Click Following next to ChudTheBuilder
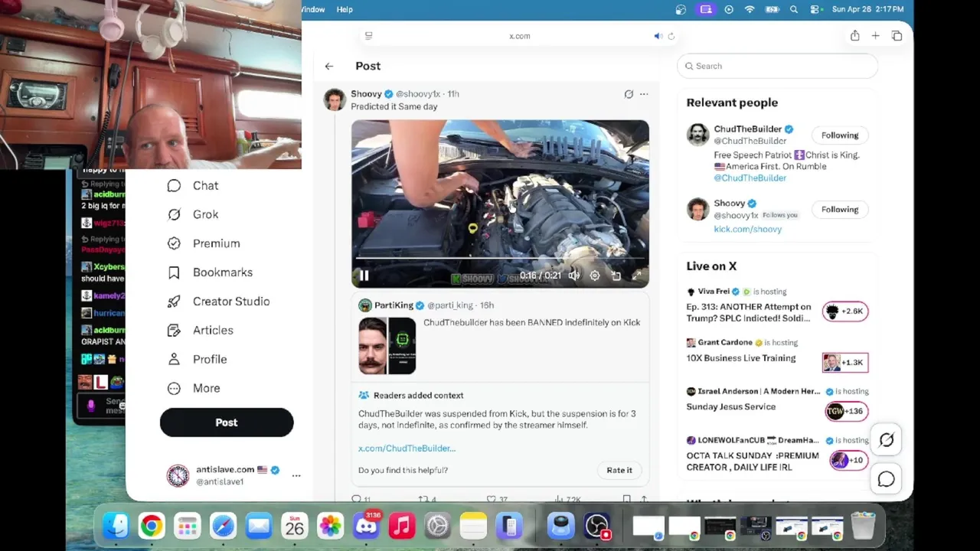Image resolution: width=980 pixels, height=551 pixels. coord(840,135)
